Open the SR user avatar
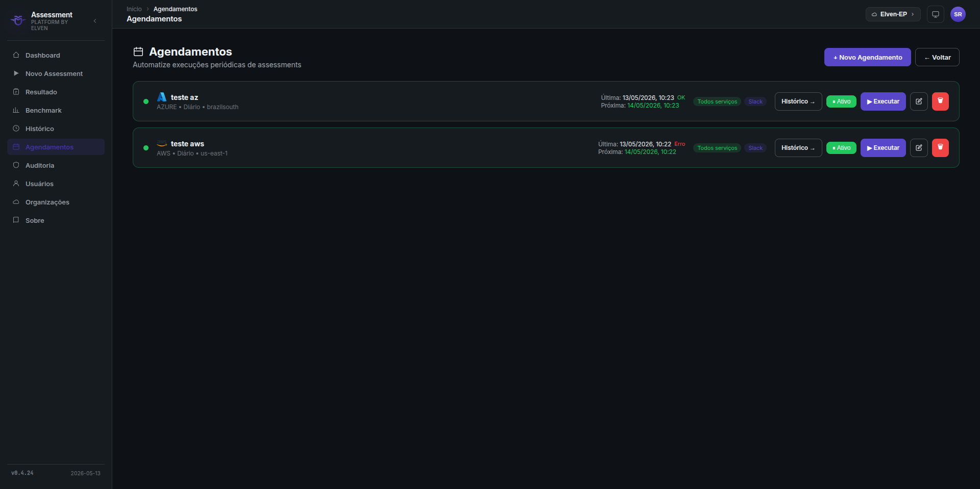The width and height of the screenshot is (980, 489). (x=958, y=14)
